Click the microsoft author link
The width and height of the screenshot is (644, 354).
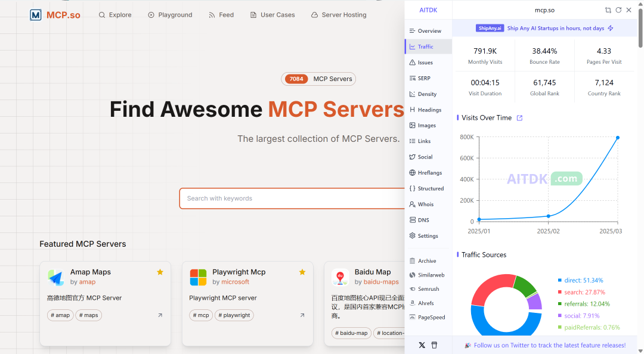[x=235, y=282]
